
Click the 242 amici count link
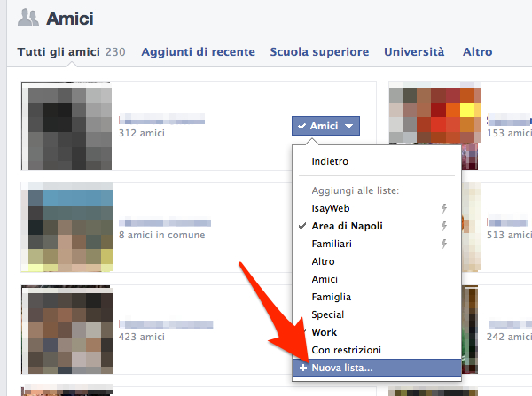point(509,337)
